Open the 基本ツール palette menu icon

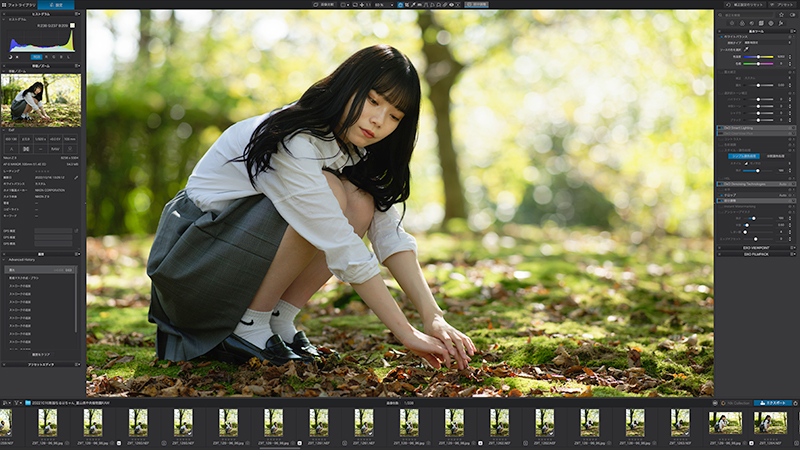coord(793,31)
